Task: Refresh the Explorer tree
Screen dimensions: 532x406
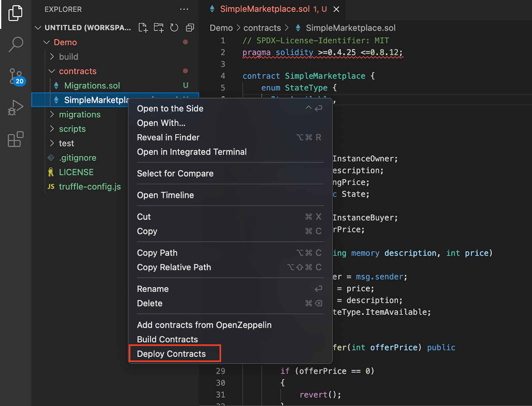Action: (x=174, y=28)
